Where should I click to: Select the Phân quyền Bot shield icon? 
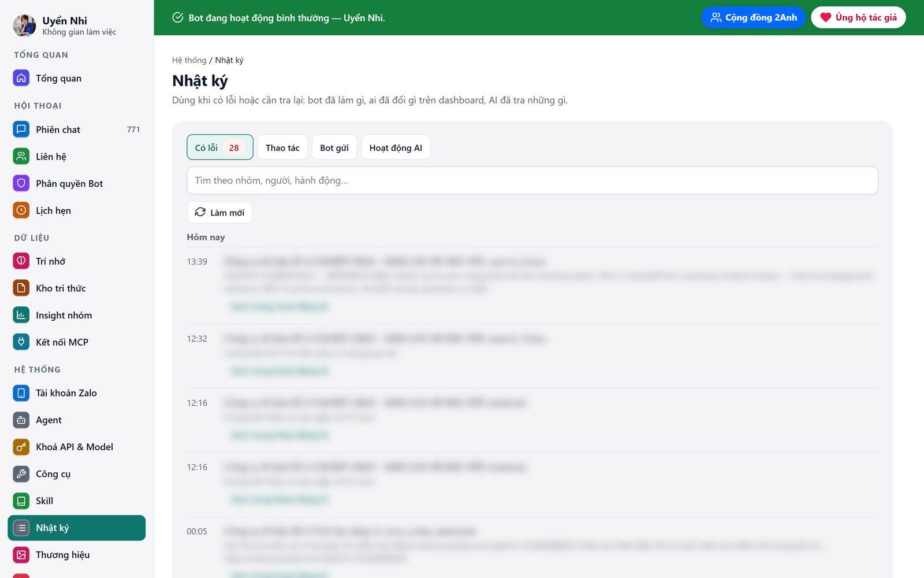click(21, 183)
